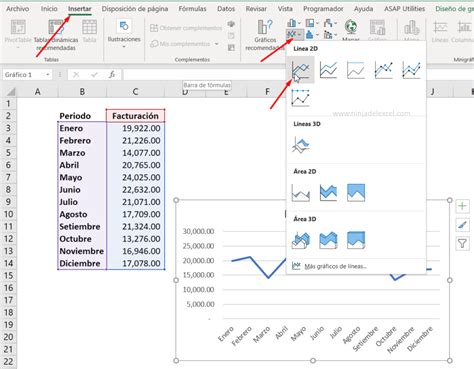This screenshot has height=369, width=474.
Task: Click the Diciembre cell
Action: [82, 264]
